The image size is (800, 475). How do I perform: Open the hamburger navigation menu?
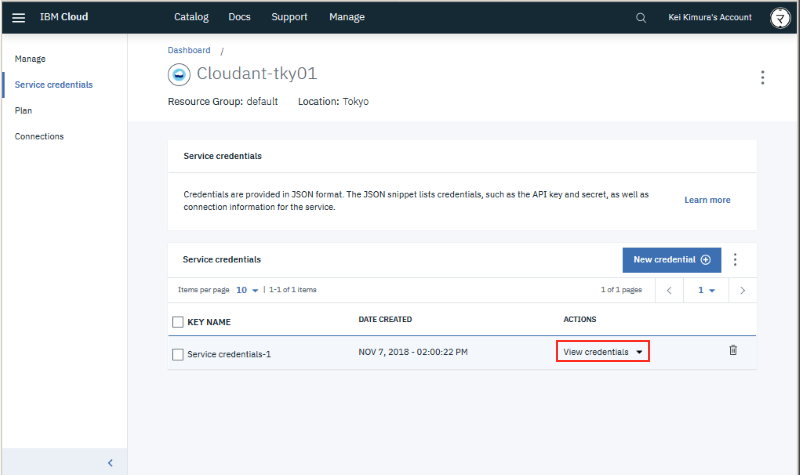pos(18,17)
